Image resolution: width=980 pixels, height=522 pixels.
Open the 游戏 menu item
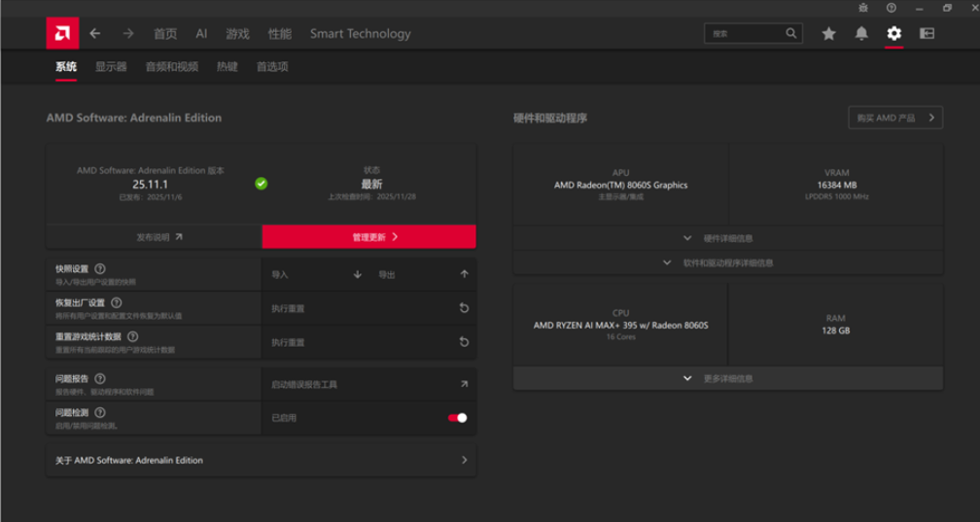(x=237, y=34)
